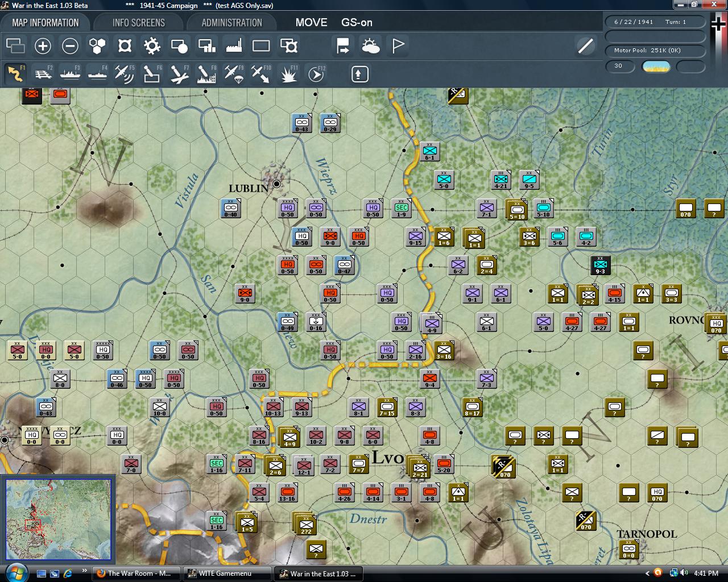Select the F2 Rail mode icon
Image resolution: width=728 pixels, height=582 pixels.
pyautogui.click(x=43, y=74)
